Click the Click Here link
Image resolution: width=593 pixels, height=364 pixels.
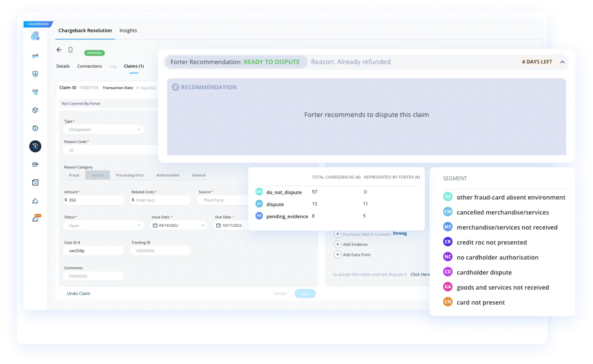click(x=420, y=274)
